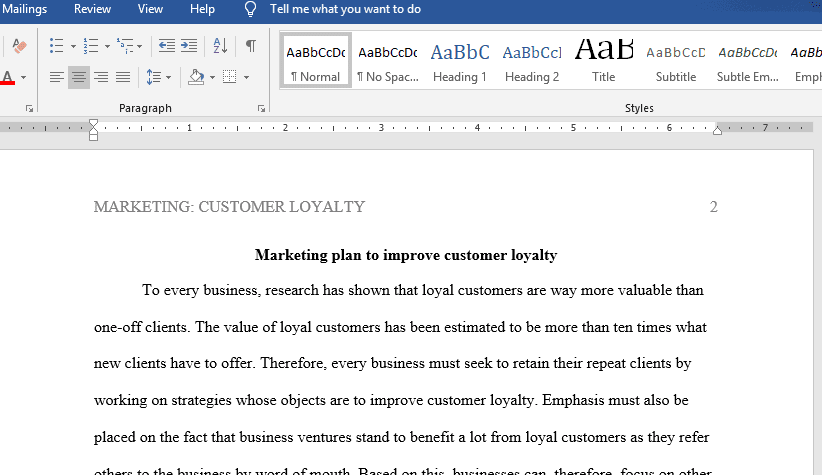Click Tell me what you want to do
This screenshot has height=475, width=822.
coord(345,9)
